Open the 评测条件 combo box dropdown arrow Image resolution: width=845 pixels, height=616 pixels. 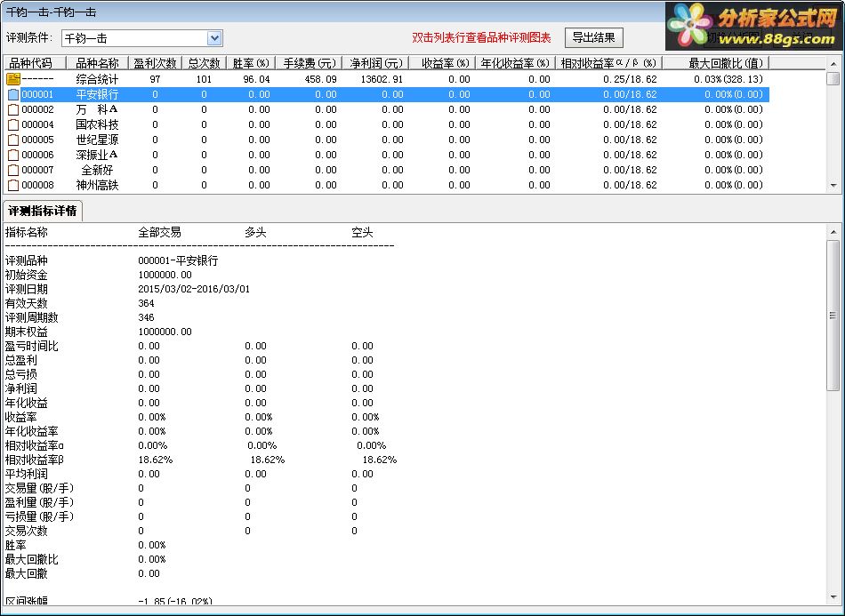point(214,38)
